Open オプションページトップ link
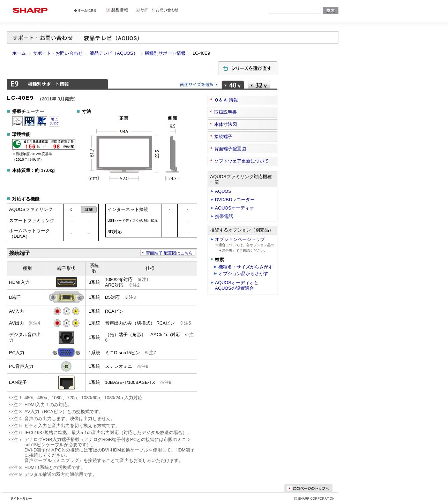The height and width of the screenshot is (501, 448). click(240, 240)
